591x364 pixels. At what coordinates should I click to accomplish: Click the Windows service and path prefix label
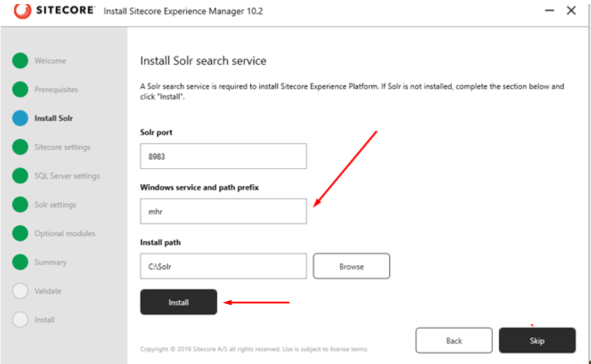[199, 188]
